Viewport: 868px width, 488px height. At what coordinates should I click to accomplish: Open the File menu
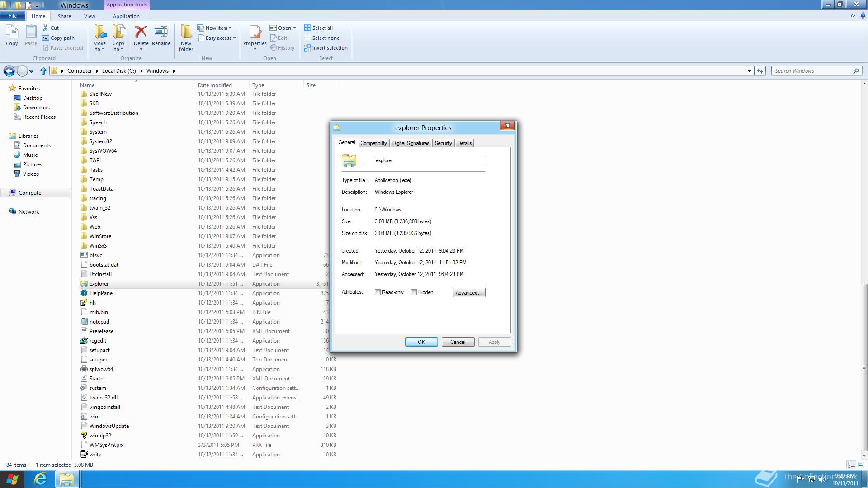pyautogui.click(x=13, y=16)
